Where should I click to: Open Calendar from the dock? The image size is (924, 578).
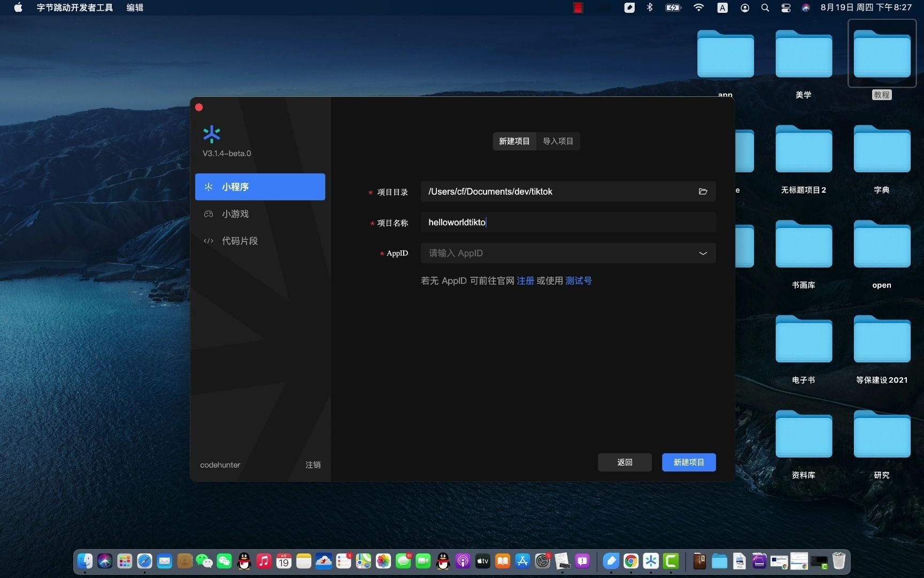[x=284, y=561]
